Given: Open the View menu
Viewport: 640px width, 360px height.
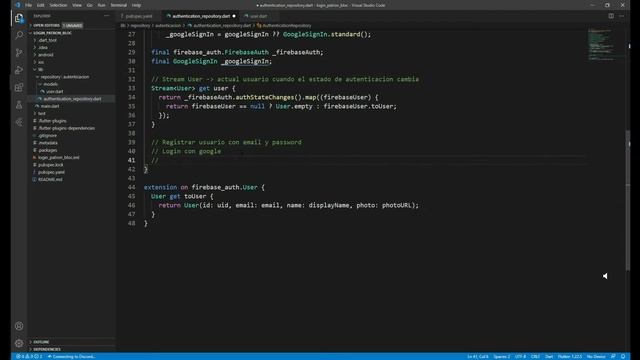Looking at the screenshot, I should pyautogui.click(x=77, y=5).
